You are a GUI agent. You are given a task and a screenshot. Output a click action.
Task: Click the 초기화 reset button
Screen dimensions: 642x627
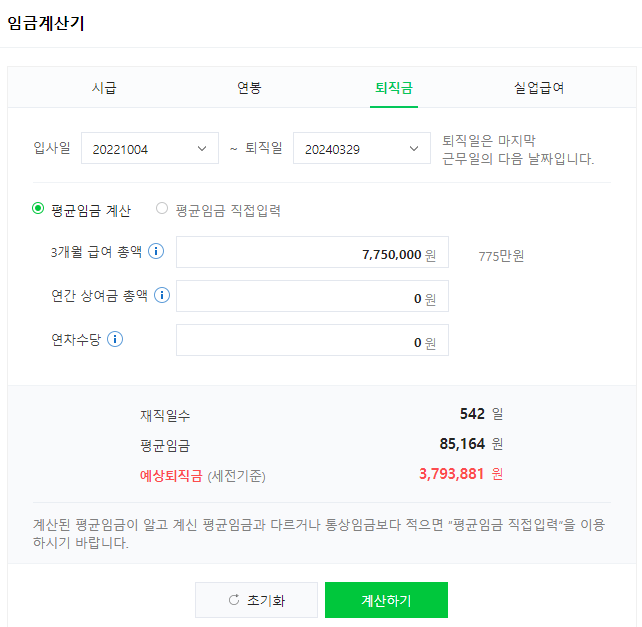[x=256, y=600]
